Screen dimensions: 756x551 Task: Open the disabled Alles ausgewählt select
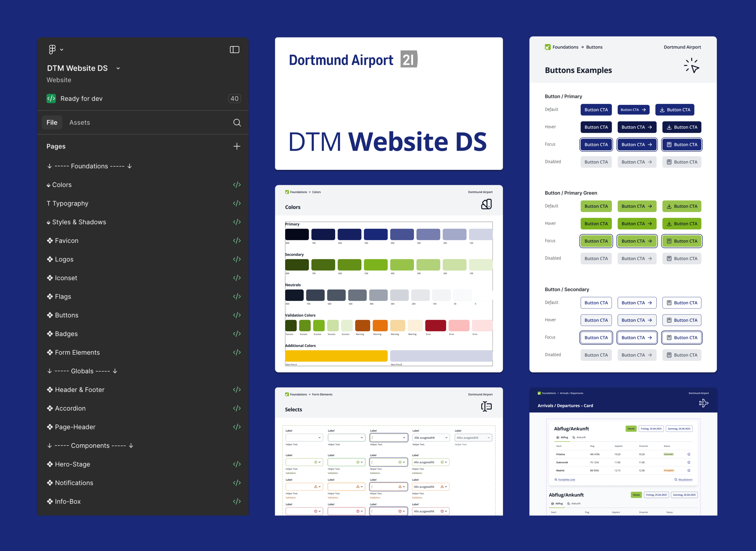click(474, 438)
